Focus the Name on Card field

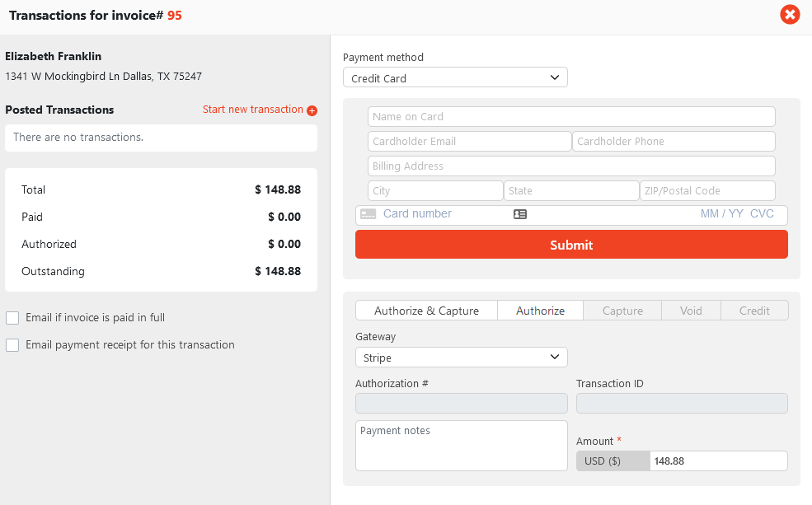571,116
